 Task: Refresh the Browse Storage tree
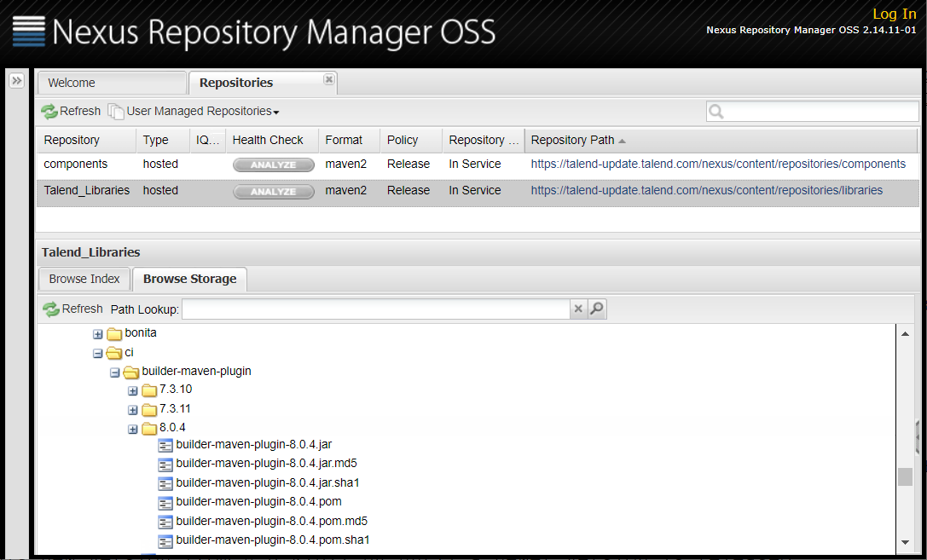(x=72, y=309)
